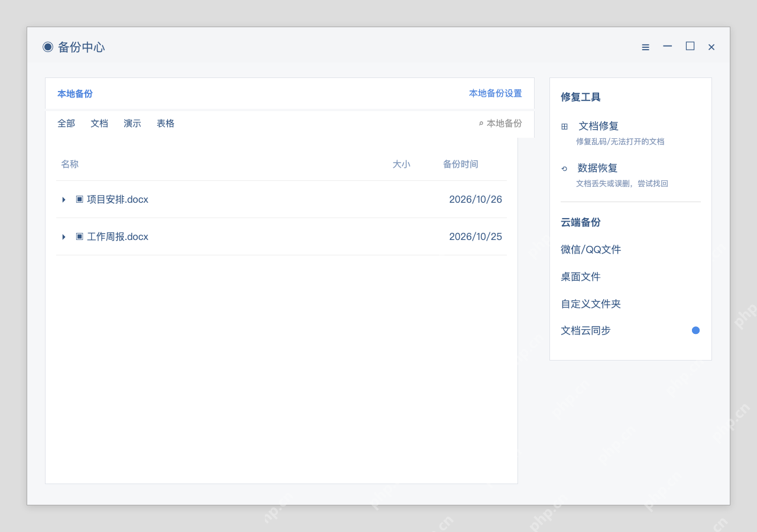Sort by the 备份时间 column header
The image size is (757, 532).
tap(461, 164)
